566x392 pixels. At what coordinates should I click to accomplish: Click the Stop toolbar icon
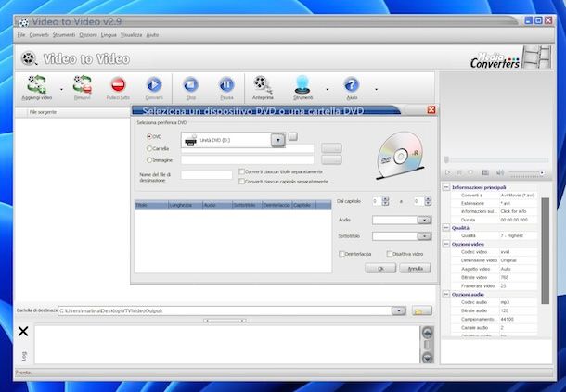tap(190, 85)
